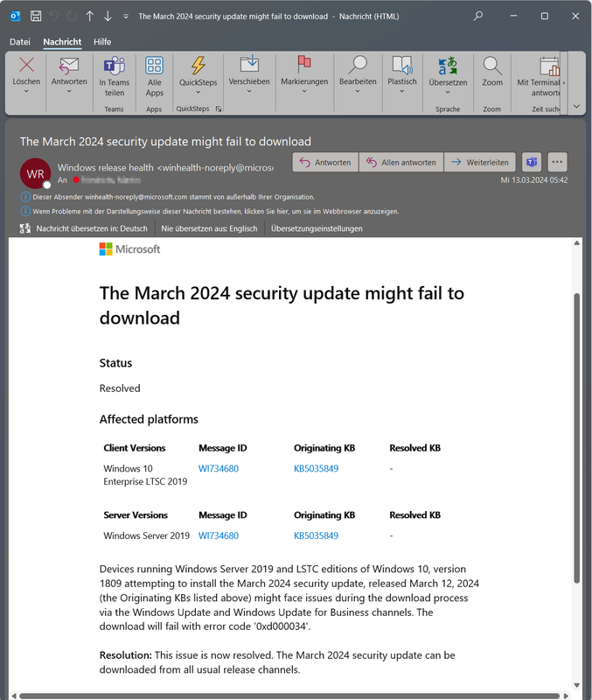
Task: Click the scroll up arrow of message
Action: tap(576, 243)
